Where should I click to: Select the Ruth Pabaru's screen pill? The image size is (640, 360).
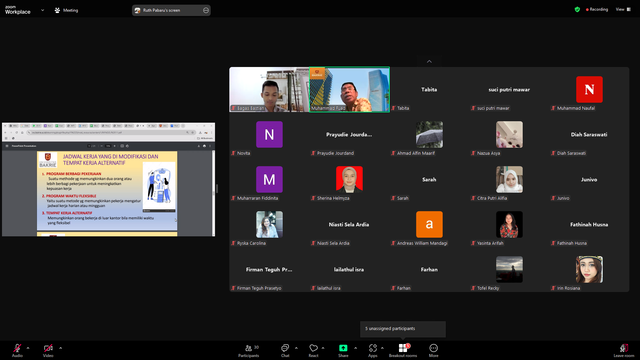[171, 10]
